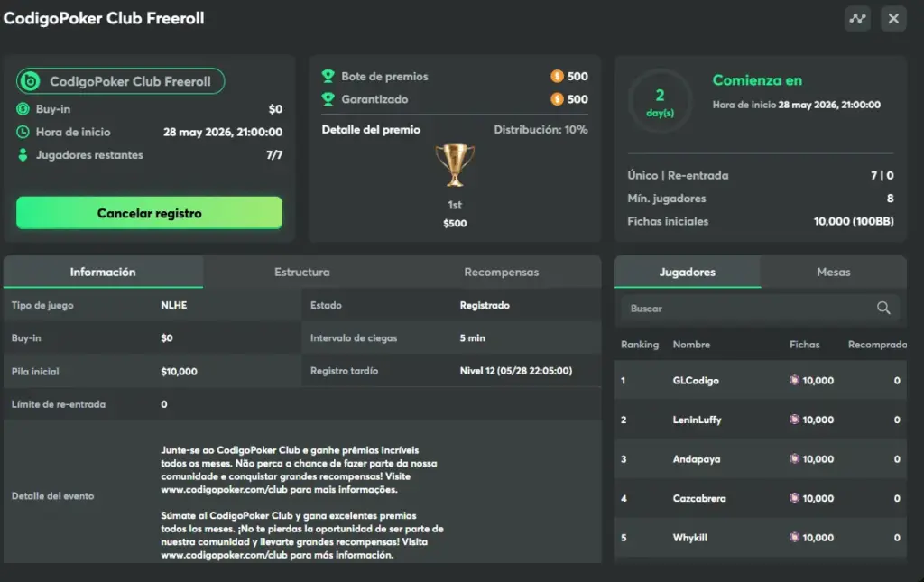
Task: Click the CodigoPoker Club Freeroll logo icon
Action: (30, 81)
